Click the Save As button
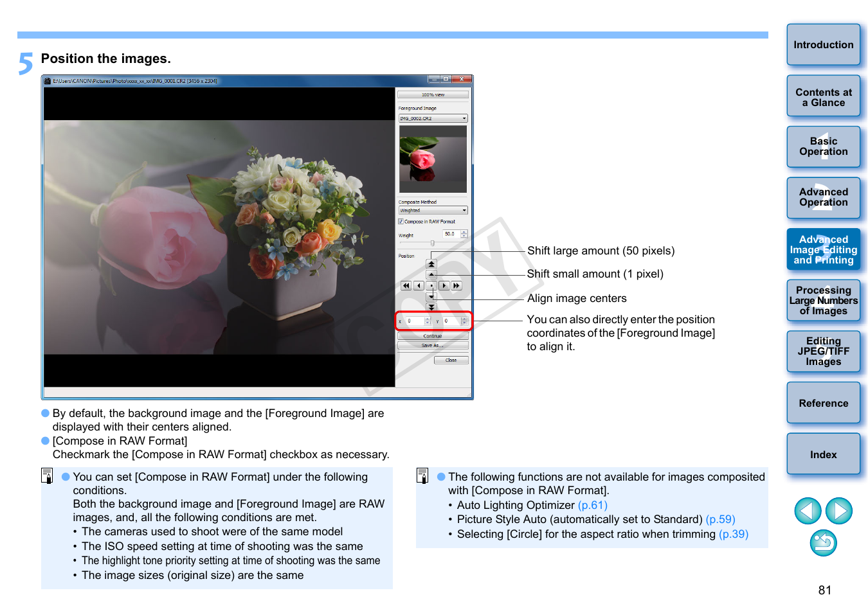 pos(433,346)
